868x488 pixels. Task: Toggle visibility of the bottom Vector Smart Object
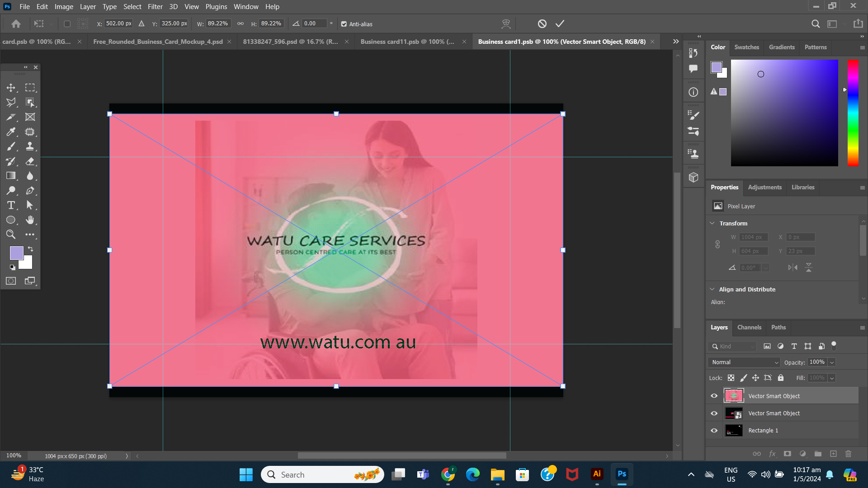[714, 413]
